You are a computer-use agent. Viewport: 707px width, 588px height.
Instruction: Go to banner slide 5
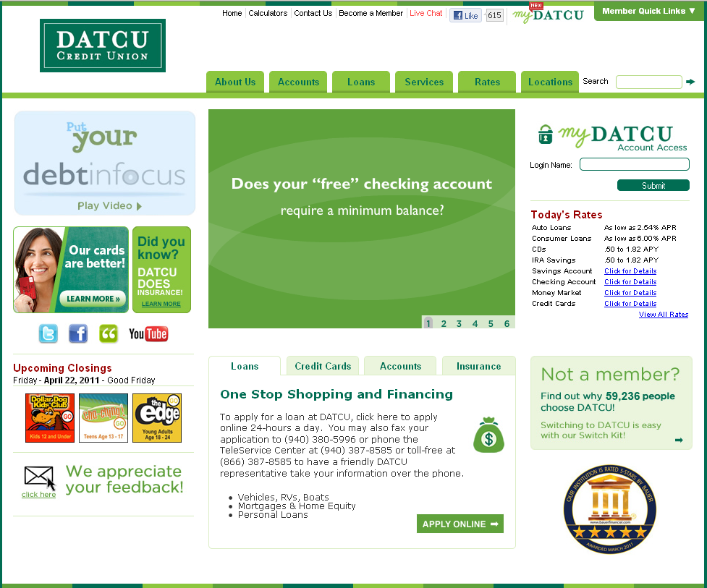[x=491, y=323]
